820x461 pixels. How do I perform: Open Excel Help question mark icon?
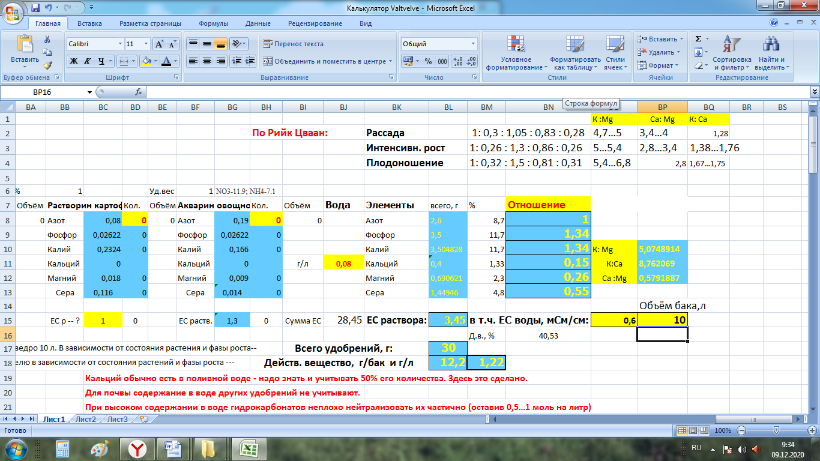[x=773, y=22]
